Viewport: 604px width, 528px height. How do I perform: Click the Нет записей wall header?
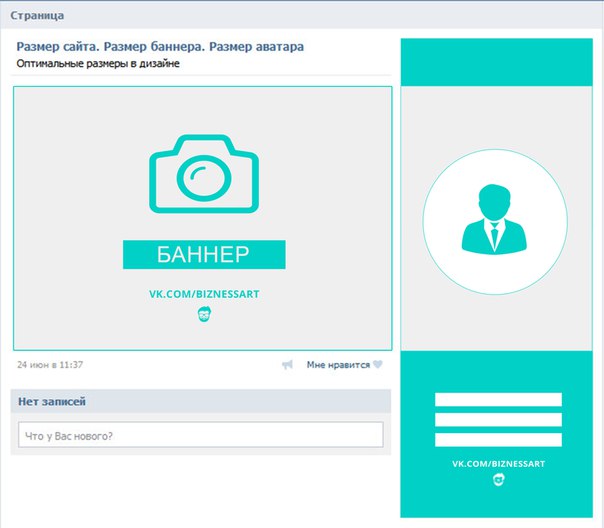(x=201, y=401)
